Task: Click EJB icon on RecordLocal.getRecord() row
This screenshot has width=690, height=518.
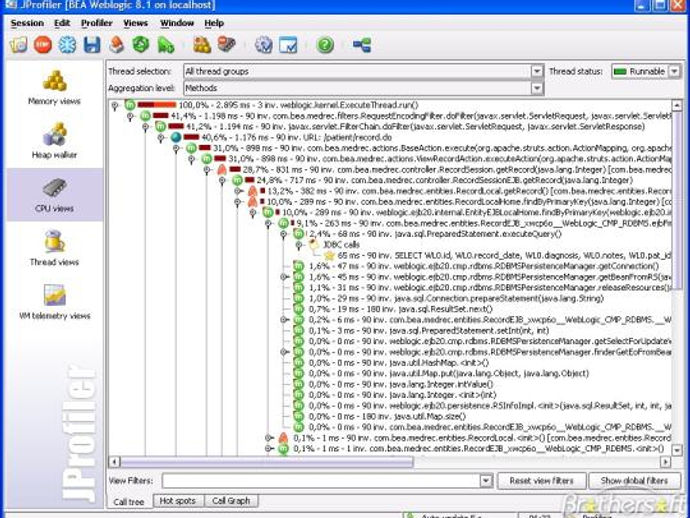Action: [x=253, y=191]
